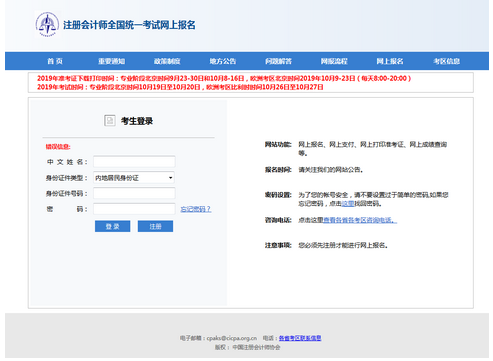
Task: Click the 注意事项 label
Action: [x=278, y=245]
